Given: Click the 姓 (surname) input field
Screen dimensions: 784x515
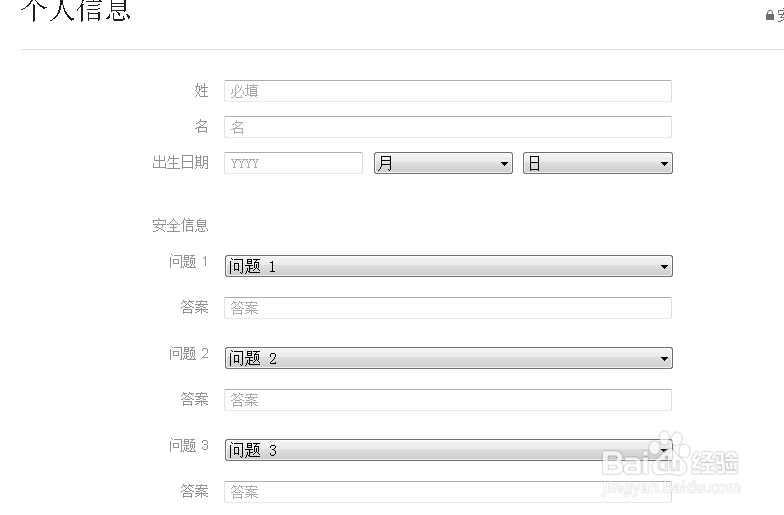Looking at the screenshot, I should point(447,91).
